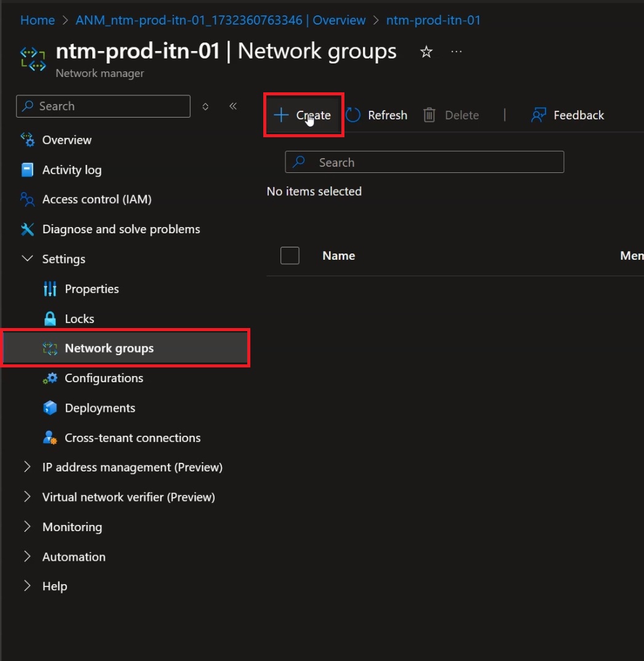Viewport: 644px width, 661px height.
Task: Click the Create button
Action: click(303, 115)
